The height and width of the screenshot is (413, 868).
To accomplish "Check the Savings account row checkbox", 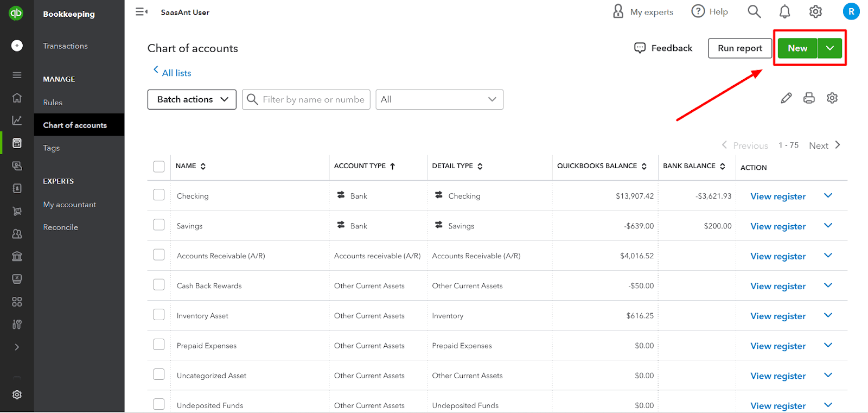I will click(x=159, y=225).
